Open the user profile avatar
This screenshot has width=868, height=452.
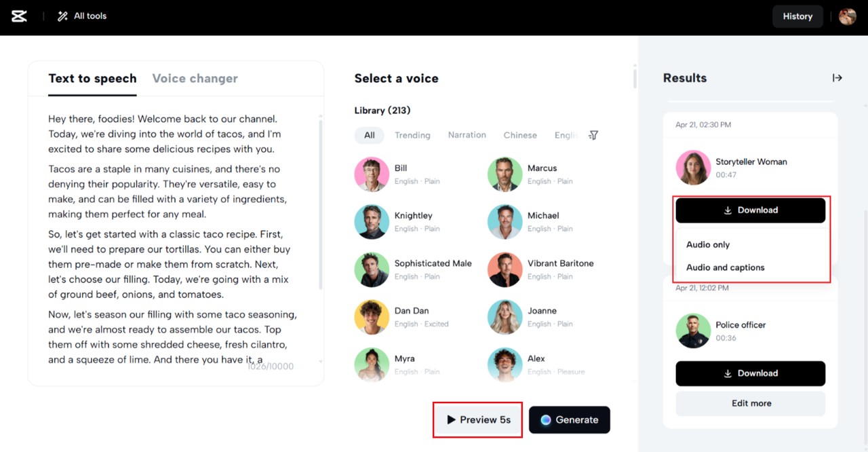pos(847,16)
